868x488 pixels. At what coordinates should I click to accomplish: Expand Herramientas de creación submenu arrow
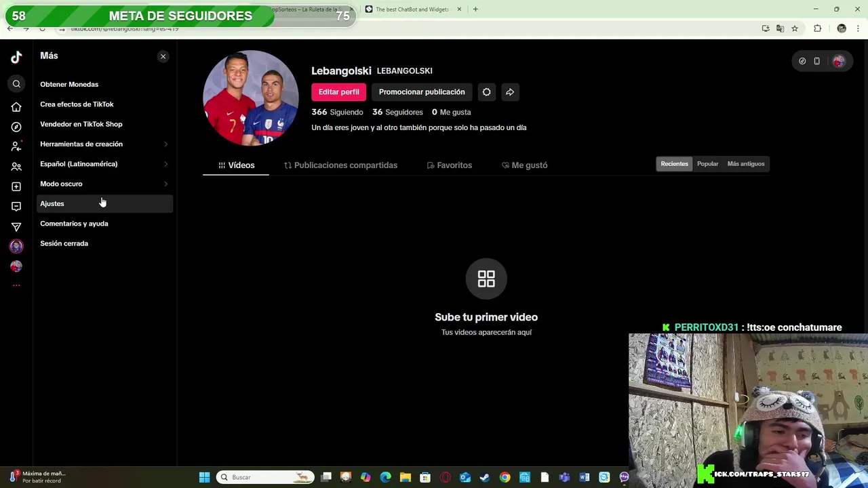click(165, 144)
